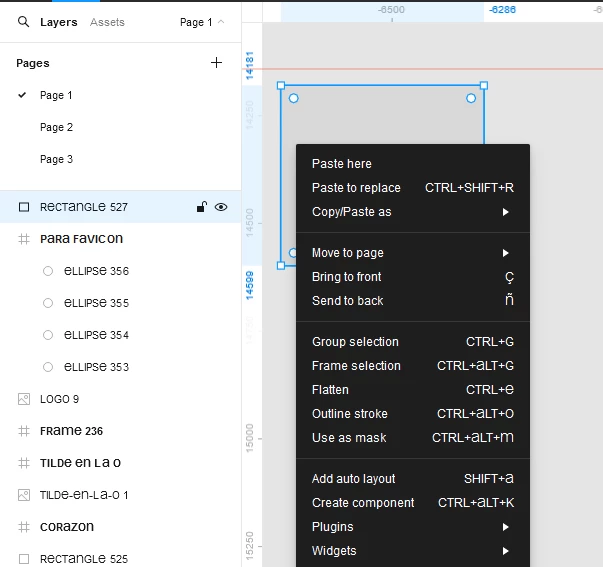Toggle the lock on Rectangle 527 layer

click(202, 207)
